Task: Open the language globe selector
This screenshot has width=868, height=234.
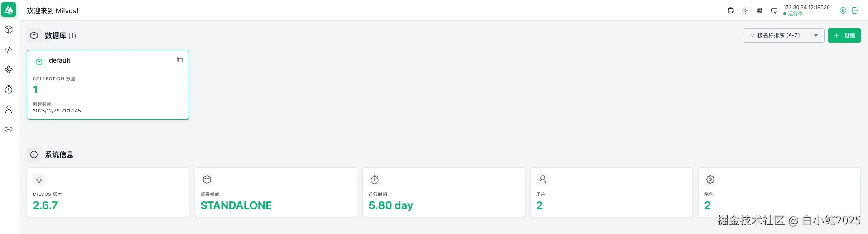Action: pos(760,10)
